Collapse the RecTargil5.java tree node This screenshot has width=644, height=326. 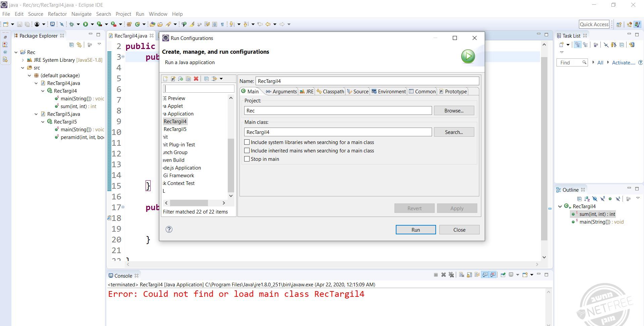[36, 114]
